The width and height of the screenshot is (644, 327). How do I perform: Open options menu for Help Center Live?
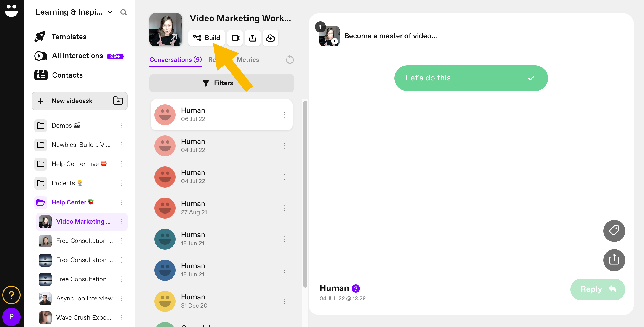click(x=121, y=164)
